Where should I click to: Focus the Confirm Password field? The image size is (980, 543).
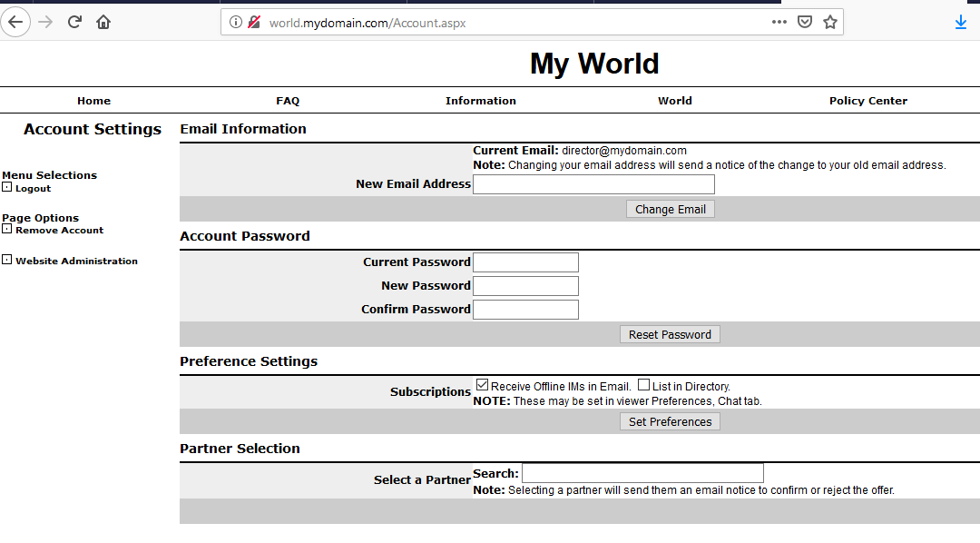coord(525,310)
